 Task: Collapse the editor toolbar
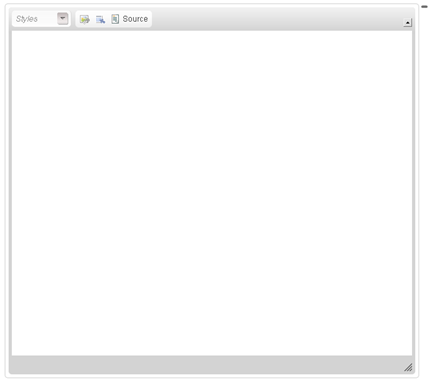408,23
